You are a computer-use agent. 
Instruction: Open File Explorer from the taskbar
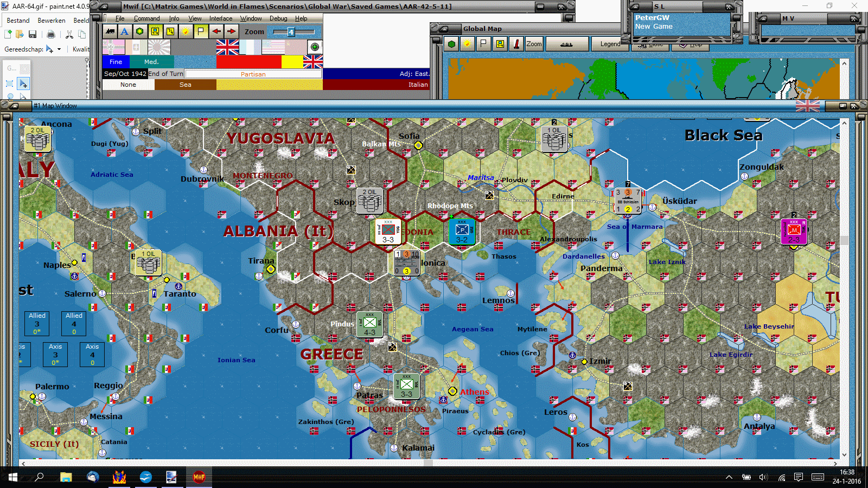pos(66,477)
